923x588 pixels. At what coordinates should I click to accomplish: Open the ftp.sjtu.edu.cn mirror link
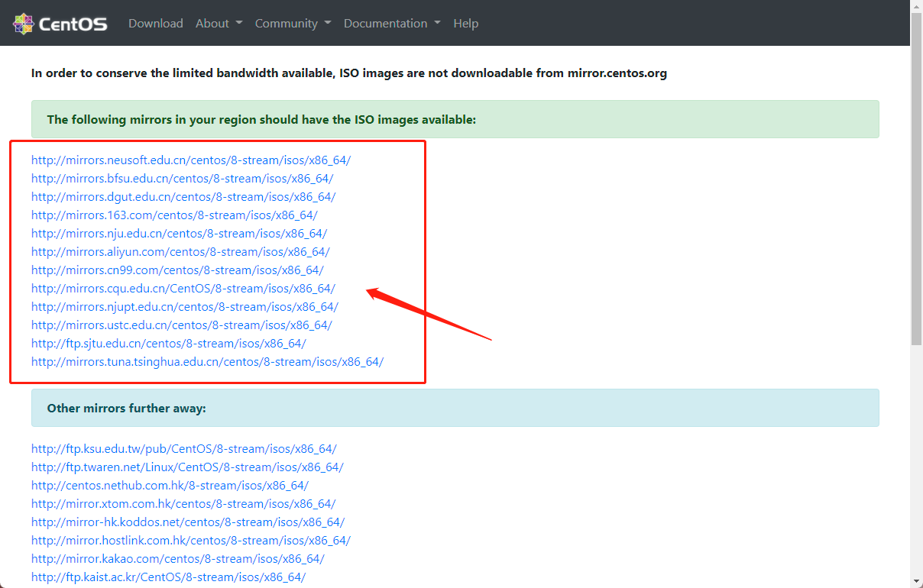[x=169, y=344]
